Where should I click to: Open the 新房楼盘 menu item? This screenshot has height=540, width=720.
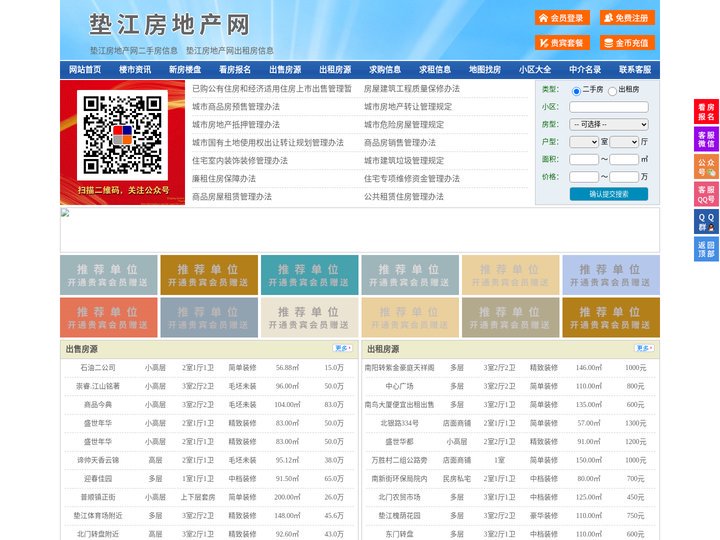click(185, 70)
